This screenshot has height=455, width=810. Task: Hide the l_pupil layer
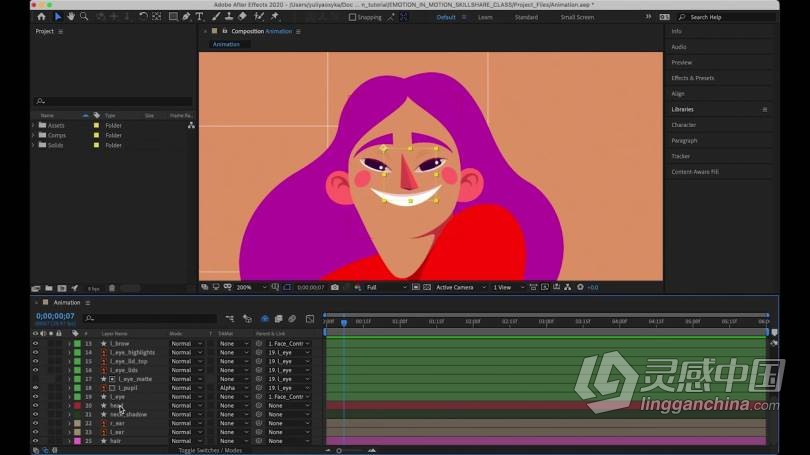coord(35,387)
